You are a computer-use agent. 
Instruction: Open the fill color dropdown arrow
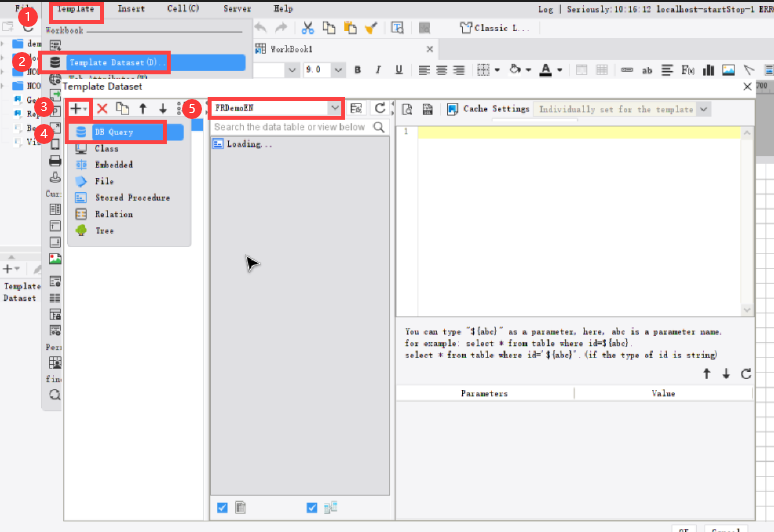tap(528, 70)
